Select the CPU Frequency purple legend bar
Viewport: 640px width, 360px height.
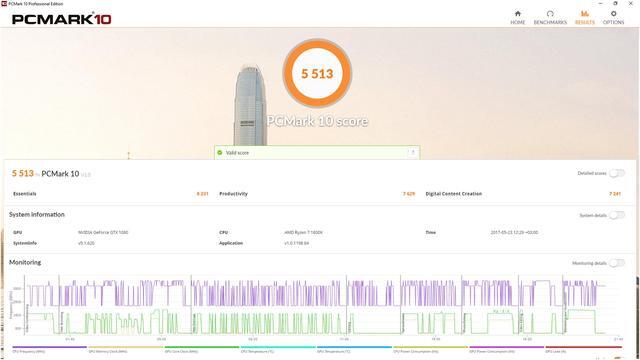click(49, 347)
